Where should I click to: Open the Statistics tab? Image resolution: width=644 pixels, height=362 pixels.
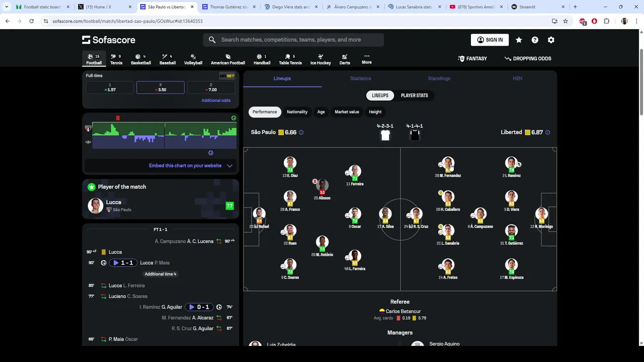coord(361,78)
